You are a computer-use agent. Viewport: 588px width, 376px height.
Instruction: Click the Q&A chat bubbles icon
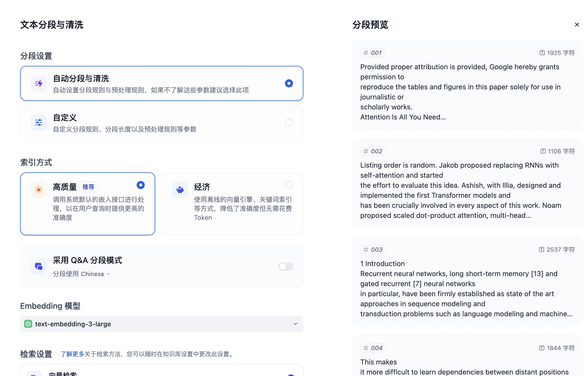pos(39,267)
